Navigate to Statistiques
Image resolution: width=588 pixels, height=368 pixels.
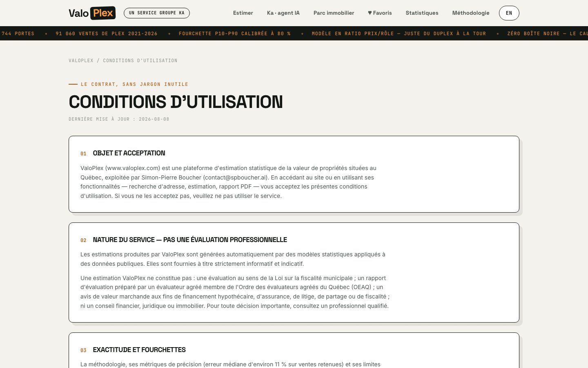tap(422, 13)
